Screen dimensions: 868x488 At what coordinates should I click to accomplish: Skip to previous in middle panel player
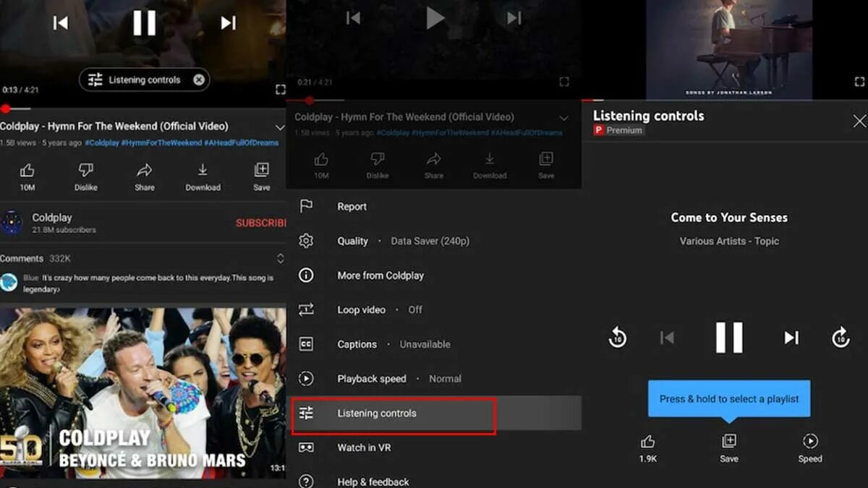[353, 18]
